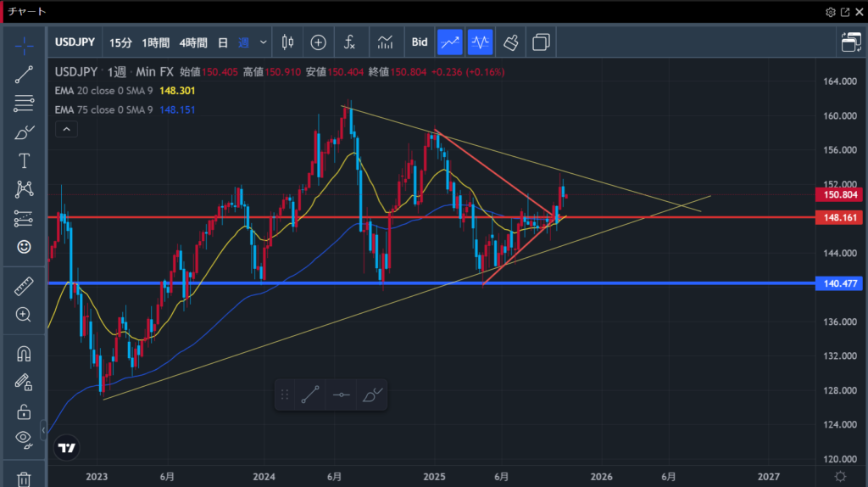This screenshot has width=868, height=487.
Task: Open the emoji icons tool
Action: click(24, 247)
